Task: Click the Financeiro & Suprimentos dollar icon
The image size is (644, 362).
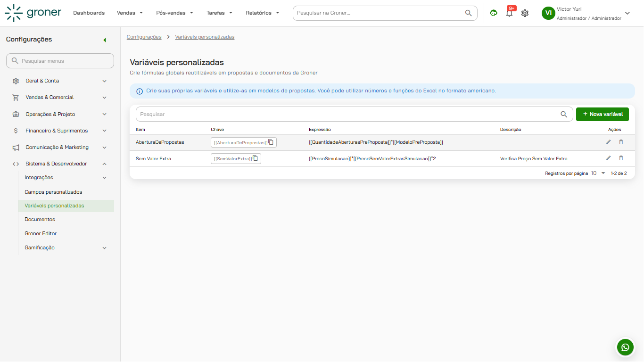Action: 16,131
